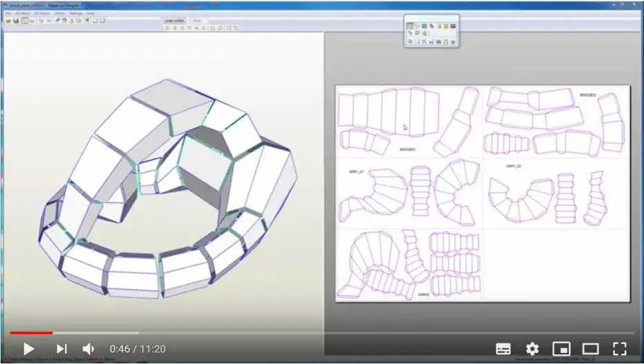Viewport: 644px width, 364px height.
Task: Click the Auto button beside Undo Unfold
Action: coord(197,21)
